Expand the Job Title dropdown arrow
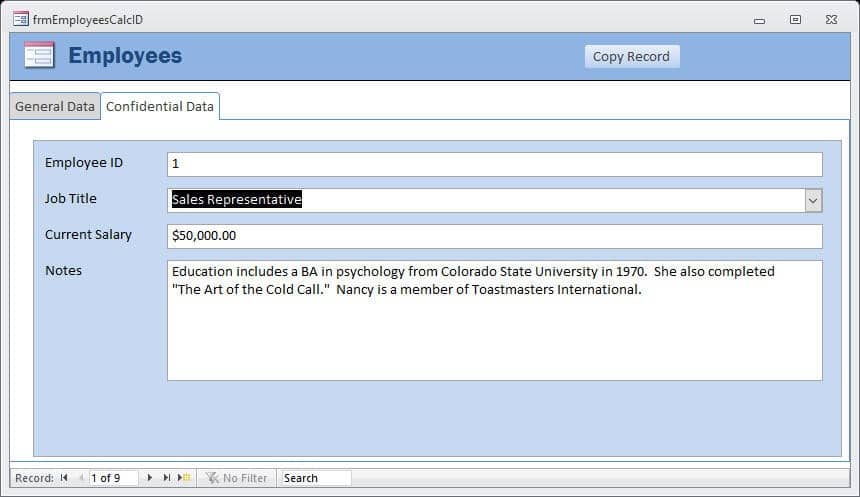Viewport: 860px width, 497px height. tap(813, 201)
